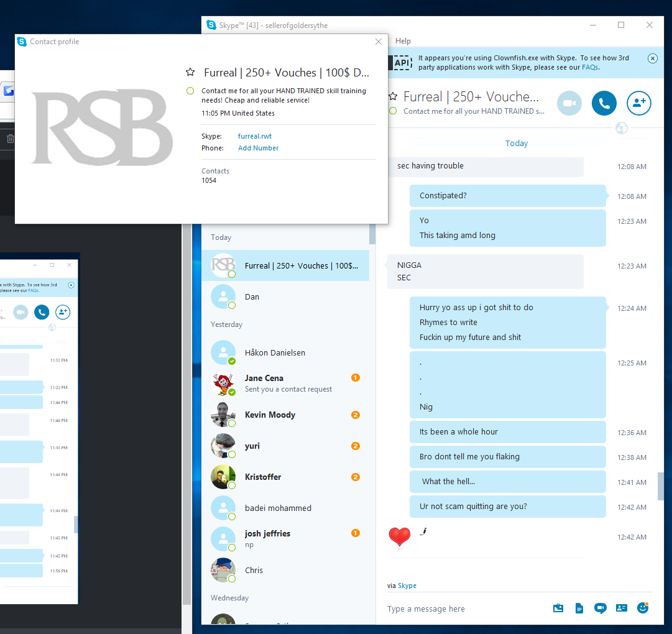Open FAQs link in background Skype window
The height and width of the screenshot is (634, 672).
(x=34, y=290)
